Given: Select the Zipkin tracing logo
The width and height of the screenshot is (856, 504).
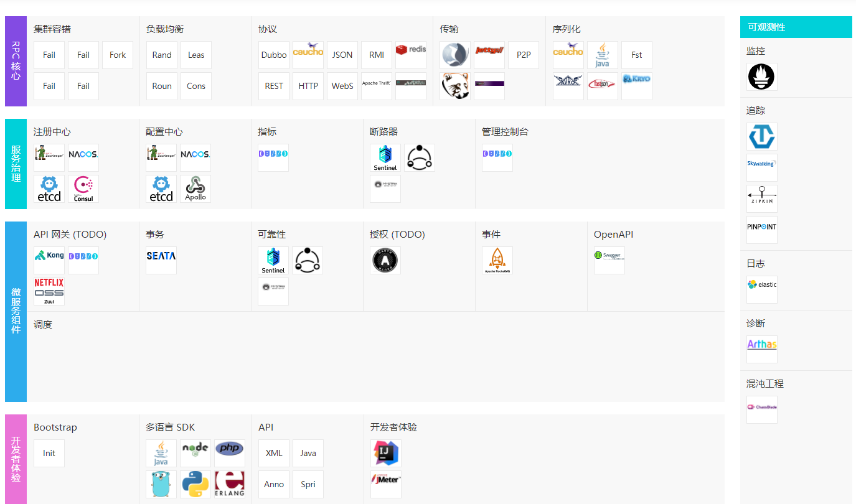Looking at the screenshot, I should (762, 198).
